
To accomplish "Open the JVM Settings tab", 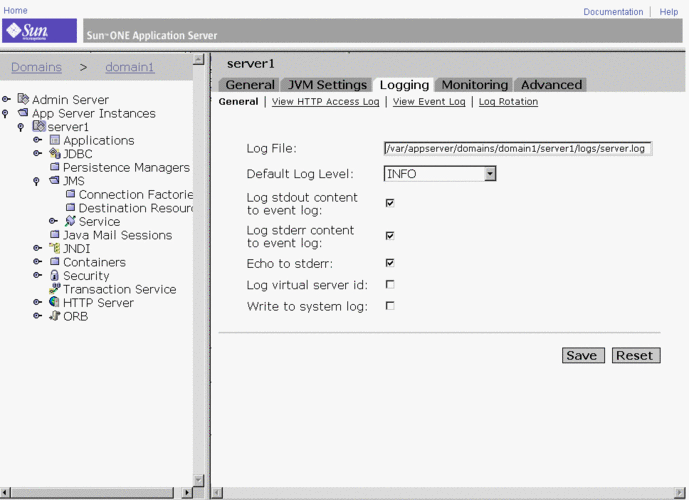I will click(327, 84).
